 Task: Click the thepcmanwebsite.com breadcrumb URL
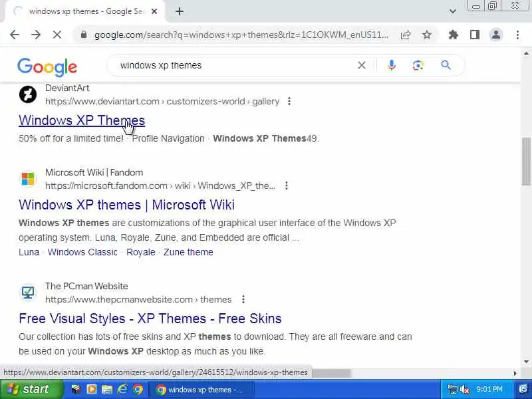(x=138, y=300)
